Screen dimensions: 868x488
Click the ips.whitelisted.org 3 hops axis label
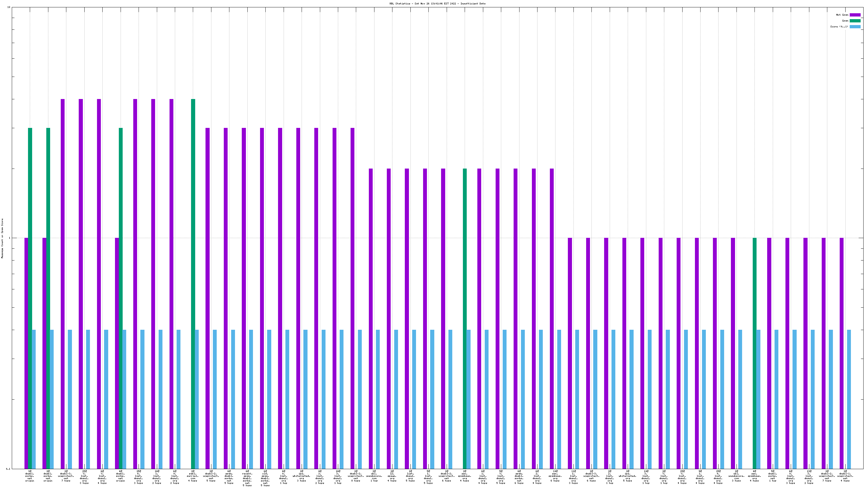[x=302, y=476]
